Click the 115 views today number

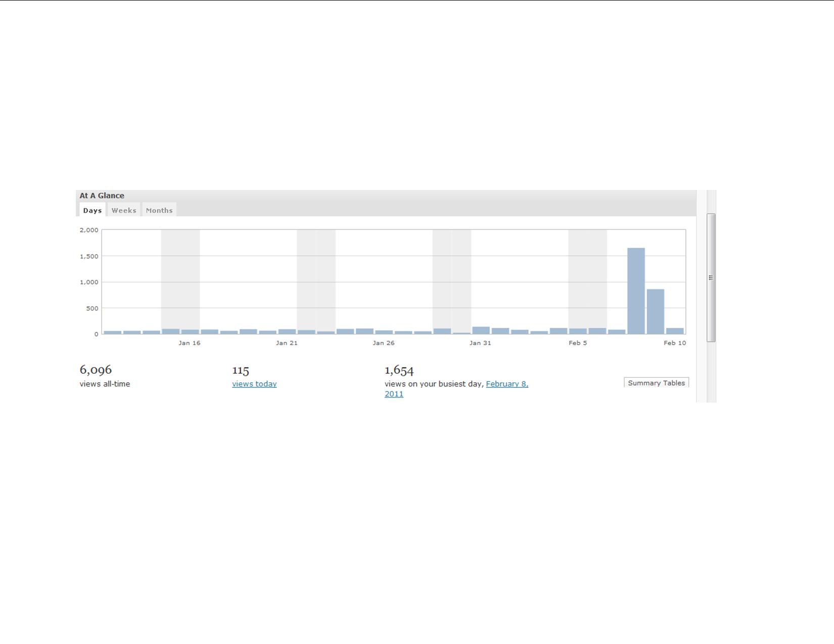point(241,370)
